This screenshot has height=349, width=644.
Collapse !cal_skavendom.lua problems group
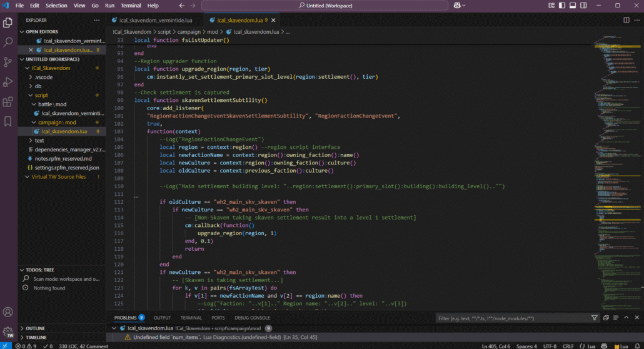tap(114, 328)
